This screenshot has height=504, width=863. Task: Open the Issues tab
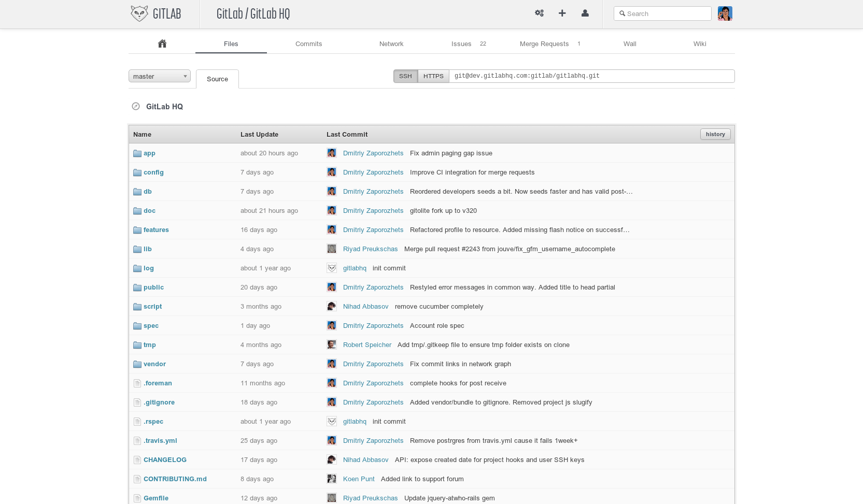[461, 44]
